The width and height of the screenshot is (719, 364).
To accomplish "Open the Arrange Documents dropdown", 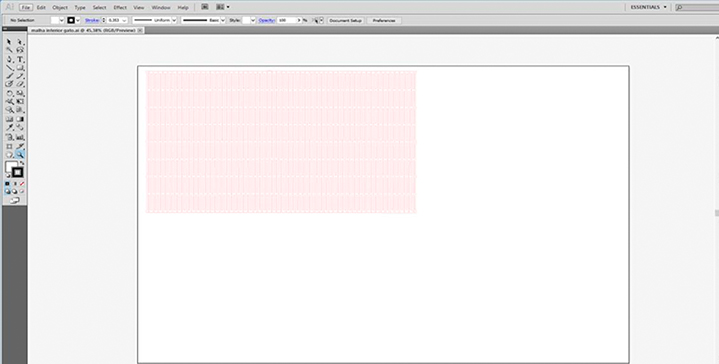I will 223,7.
